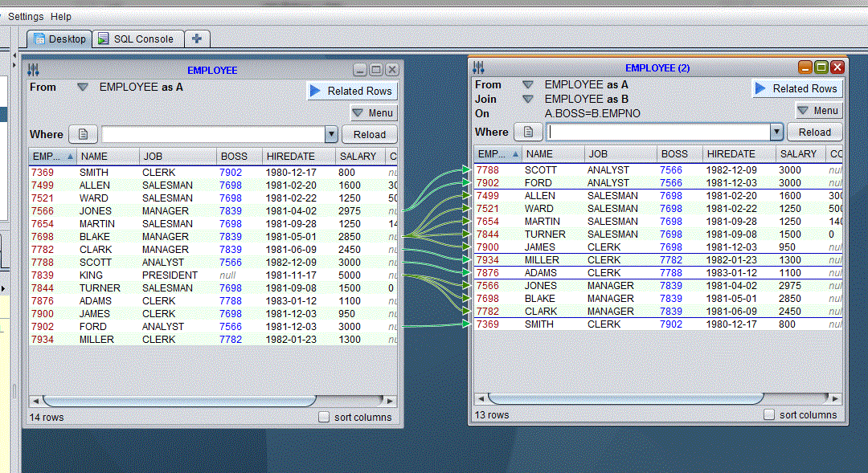
Task: Sort by EMP... column header in EMPLOYEE (2)
Action: [497, 154]
